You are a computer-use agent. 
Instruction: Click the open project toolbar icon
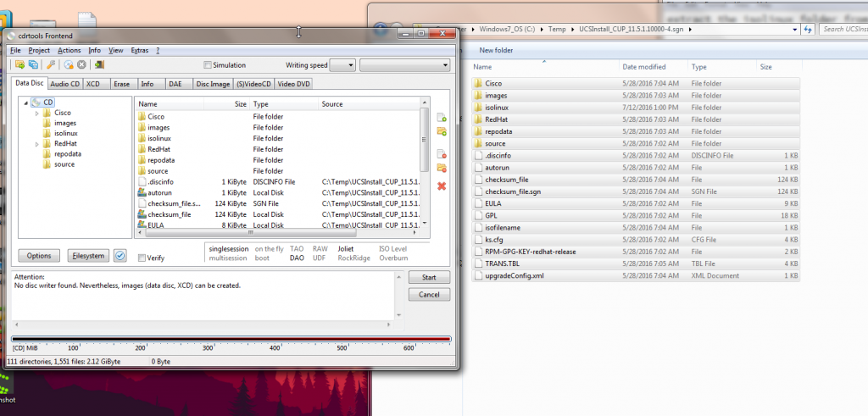[20, 64]
